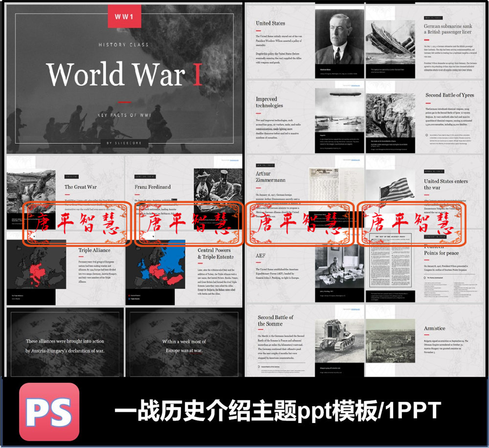
Task: Select the Armistice slide heading
Action: pos(434,328)
